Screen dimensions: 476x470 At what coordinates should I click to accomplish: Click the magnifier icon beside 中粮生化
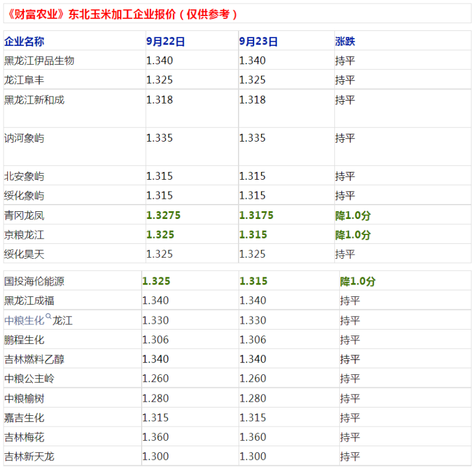pos(49,317)
